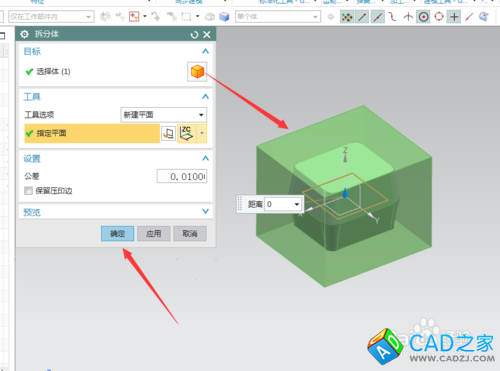
Task: Toggle the midpoint snap icon
Action: coord(377,17)
